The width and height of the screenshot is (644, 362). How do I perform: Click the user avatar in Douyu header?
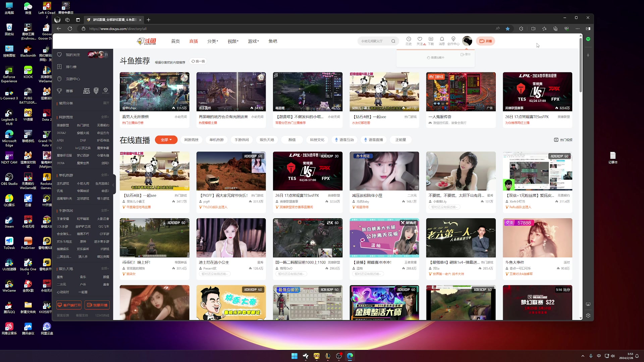tap(467, 41)
